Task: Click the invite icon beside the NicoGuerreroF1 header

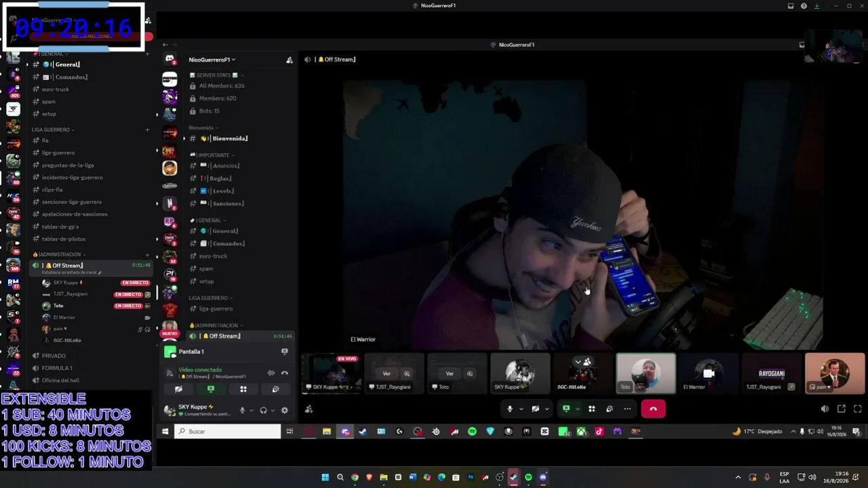Action: coord(290,60)
